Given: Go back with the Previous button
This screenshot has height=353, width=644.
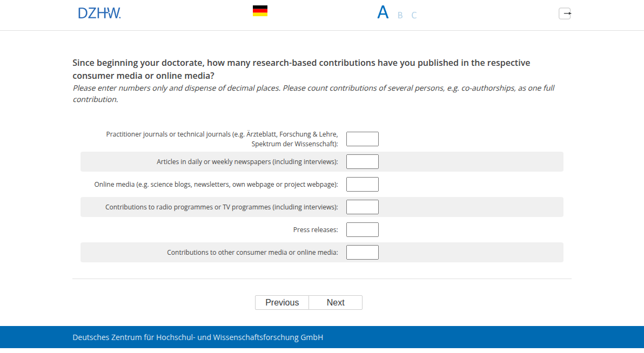Looking at the screenshot, I should click(282, 302).
